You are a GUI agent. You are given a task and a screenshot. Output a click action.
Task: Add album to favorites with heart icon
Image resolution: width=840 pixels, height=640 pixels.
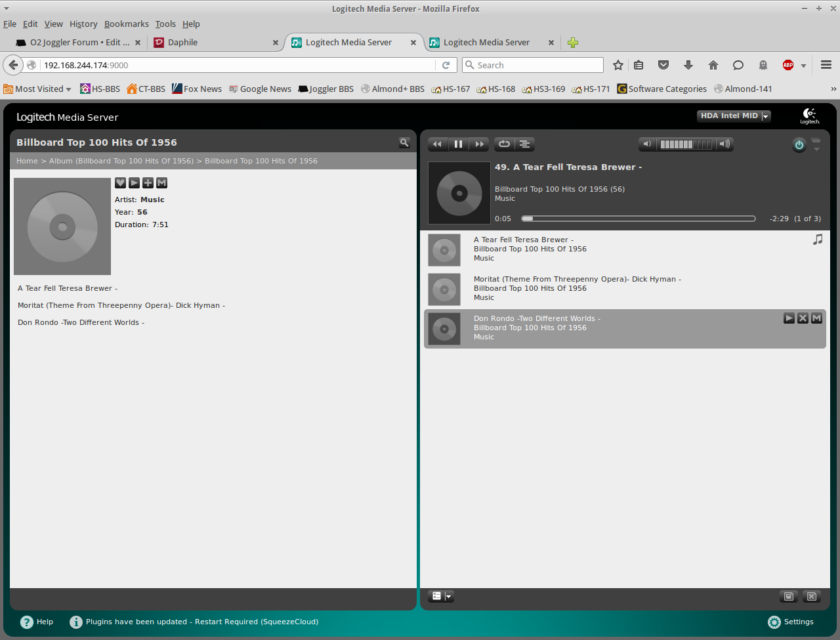tap(120, 183)
